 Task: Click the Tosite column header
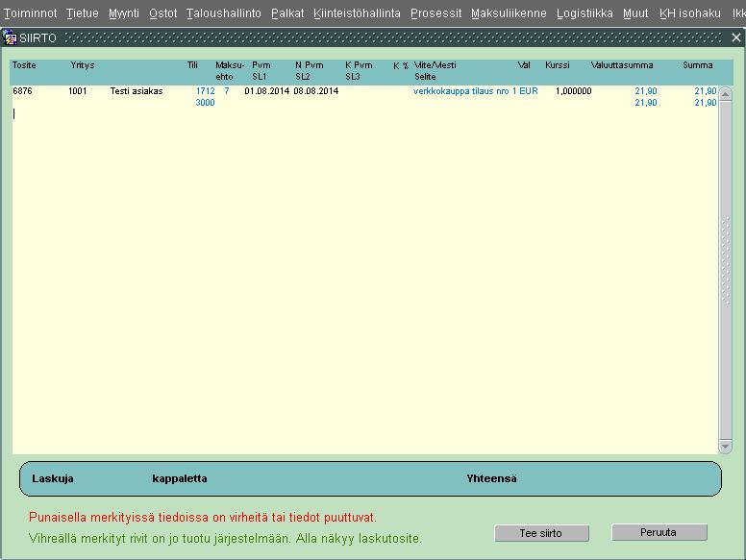(24, 65)
